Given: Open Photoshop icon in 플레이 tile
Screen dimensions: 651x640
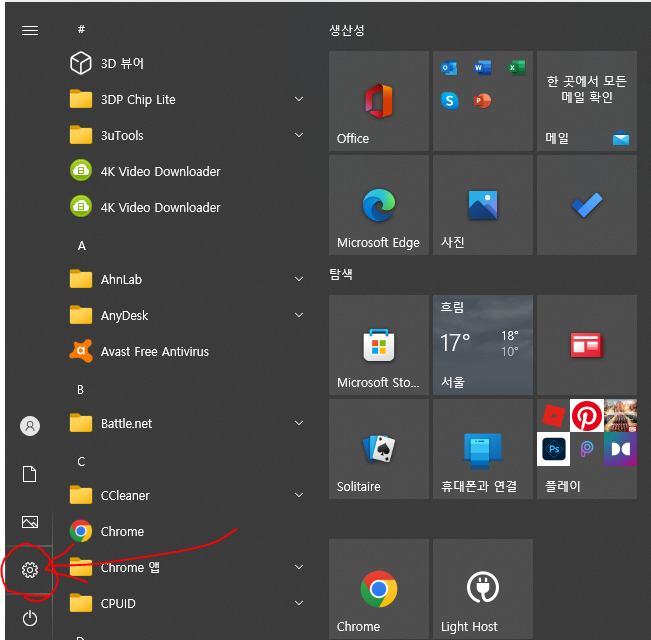Looking at the screenshot, I should (x=553, y=449).
